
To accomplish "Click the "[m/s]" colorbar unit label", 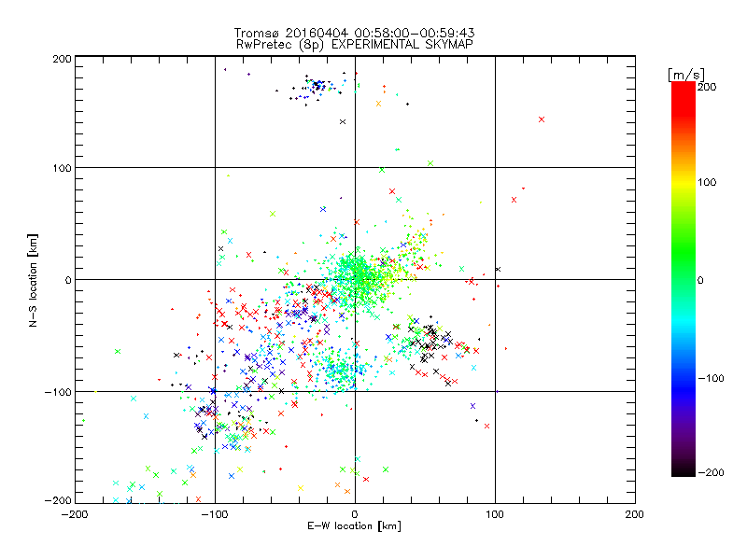I will coord(686,75).
